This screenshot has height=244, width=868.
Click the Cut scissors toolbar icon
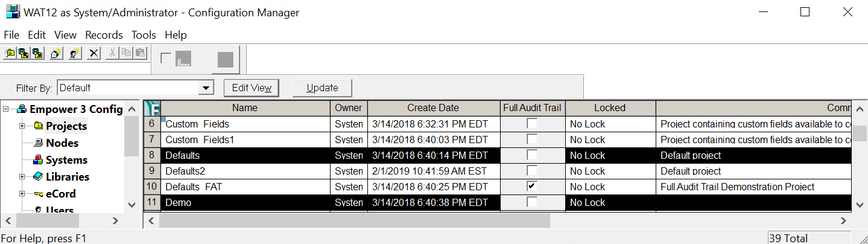click(x=112, y=53)
